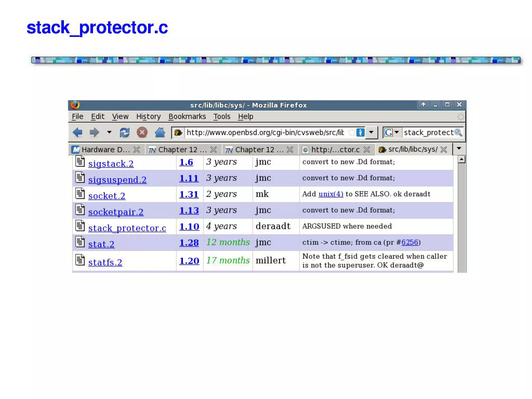Click the Firefox logo in the title bar
Screen dimensions: 532x399
pos(75,105)
